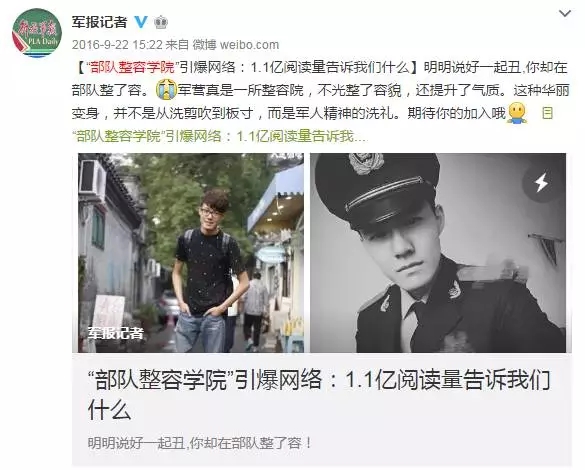Click the smiling yellow emoji

(517, 112)
